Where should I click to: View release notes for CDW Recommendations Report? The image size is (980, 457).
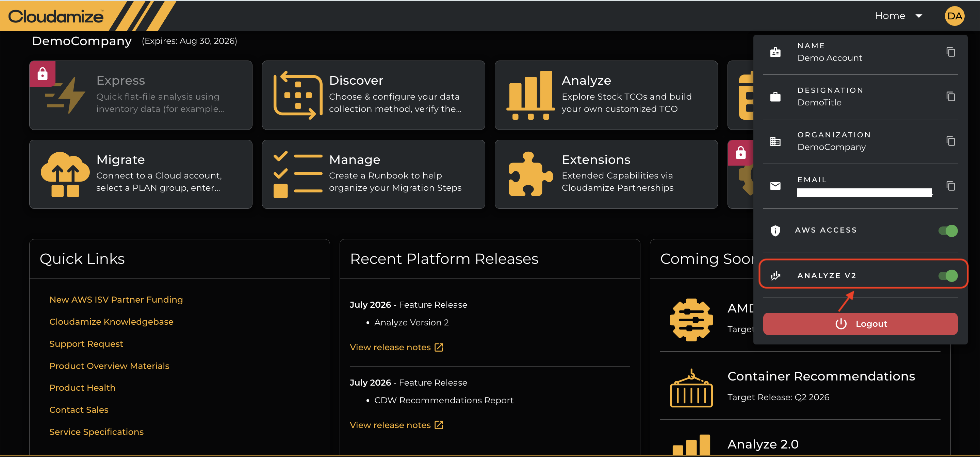(390, 425)
